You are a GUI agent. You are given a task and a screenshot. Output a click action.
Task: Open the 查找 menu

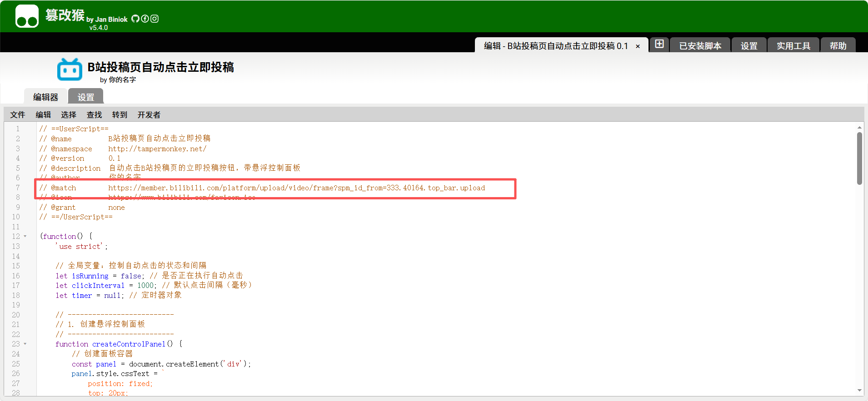pos(94,115)
